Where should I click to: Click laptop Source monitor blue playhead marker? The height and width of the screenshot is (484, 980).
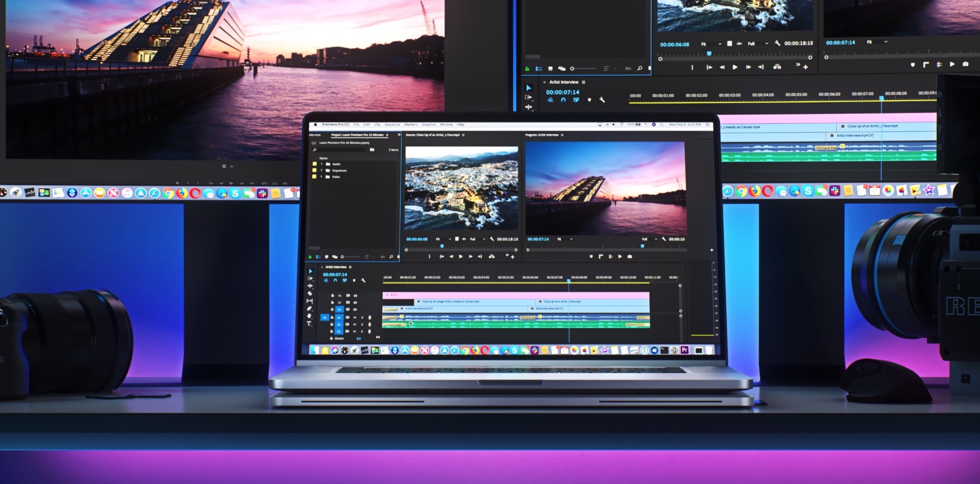(x=442, y=246)
